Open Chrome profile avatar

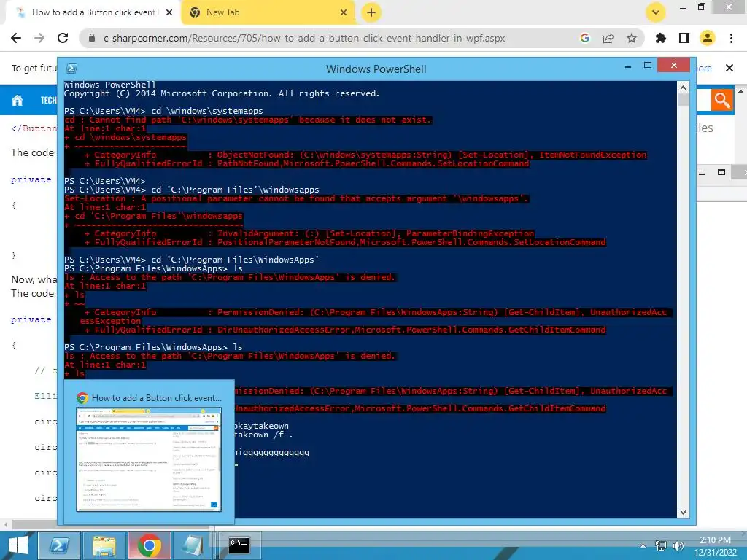tap(708, 38)
